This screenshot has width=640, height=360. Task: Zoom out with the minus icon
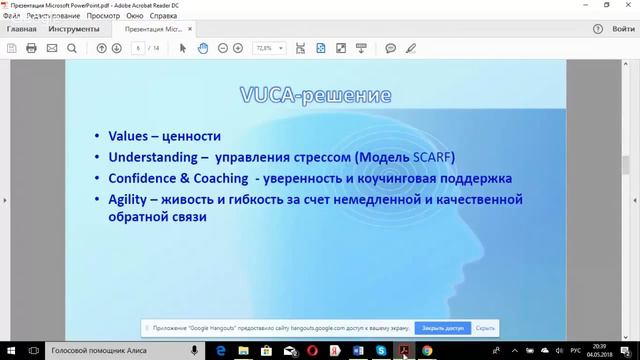(x=223, y=48)
